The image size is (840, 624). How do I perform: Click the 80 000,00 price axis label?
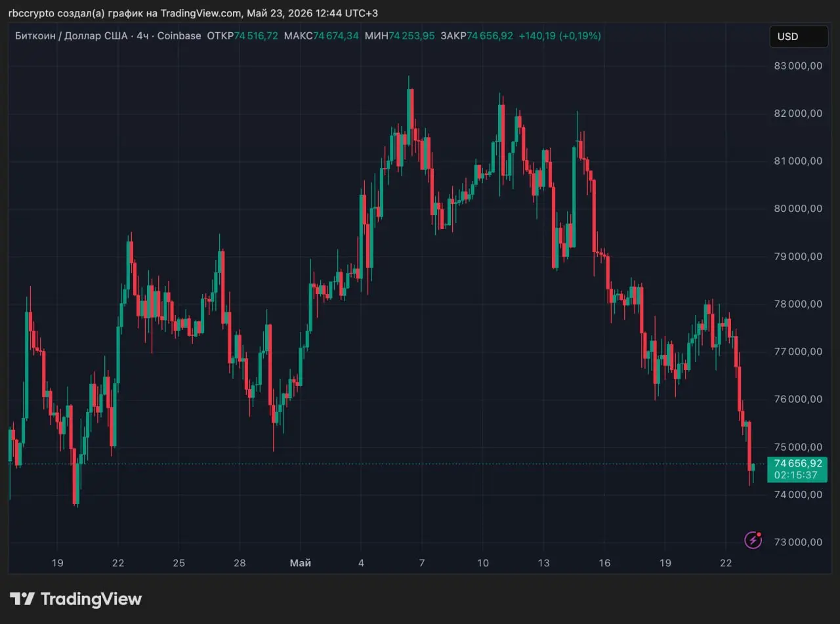point(798,209)
